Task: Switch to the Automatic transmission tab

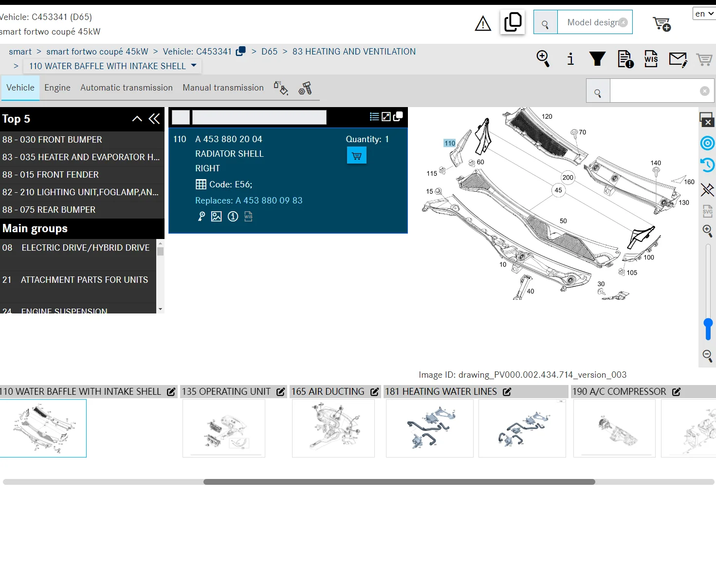Action: [x=127, y=88]
